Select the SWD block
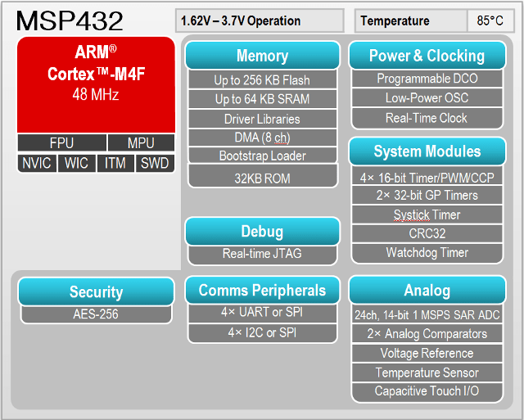The height and width of the screenshot is (420, 524). click(155, 163)
